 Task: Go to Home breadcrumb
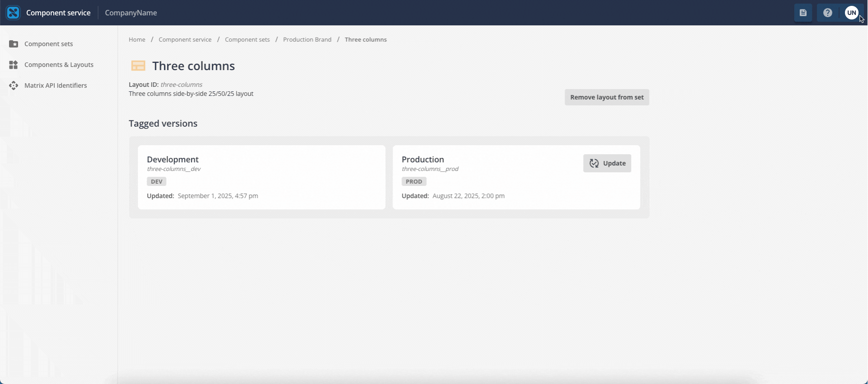pyautogui.click(x=137, y=39)
